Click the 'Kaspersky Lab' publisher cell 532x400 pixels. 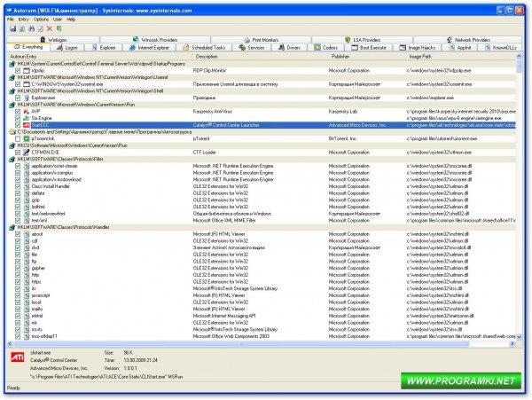(x=342, y=111)
